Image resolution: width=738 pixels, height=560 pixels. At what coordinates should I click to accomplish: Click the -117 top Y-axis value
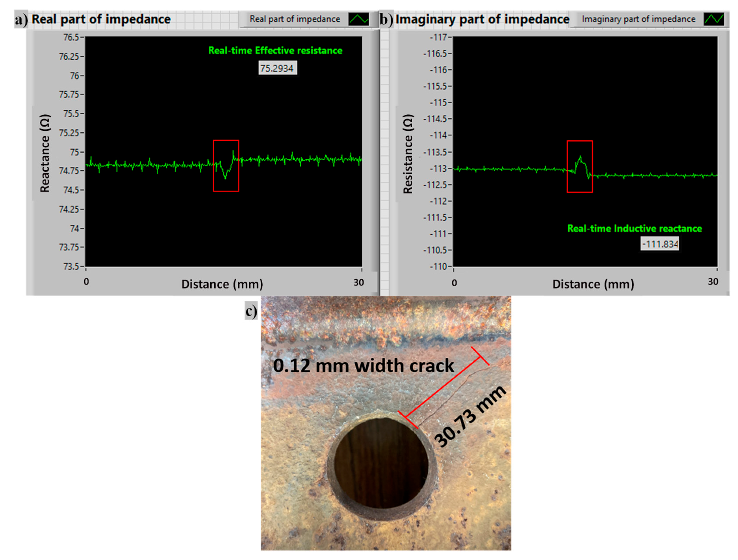pyautogui.click(x=438, y=37)
